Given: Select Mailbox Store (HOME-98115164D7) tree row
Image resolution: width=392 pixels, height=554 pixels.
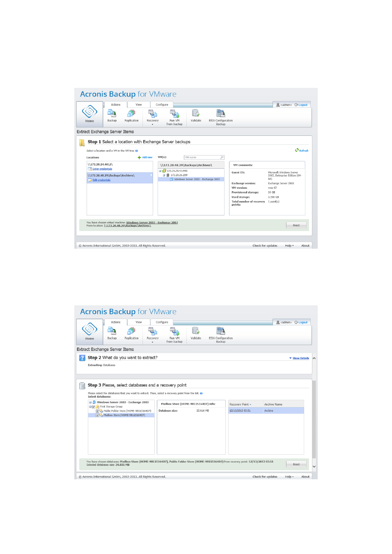Looking at the screenshot, I should 121,415.
